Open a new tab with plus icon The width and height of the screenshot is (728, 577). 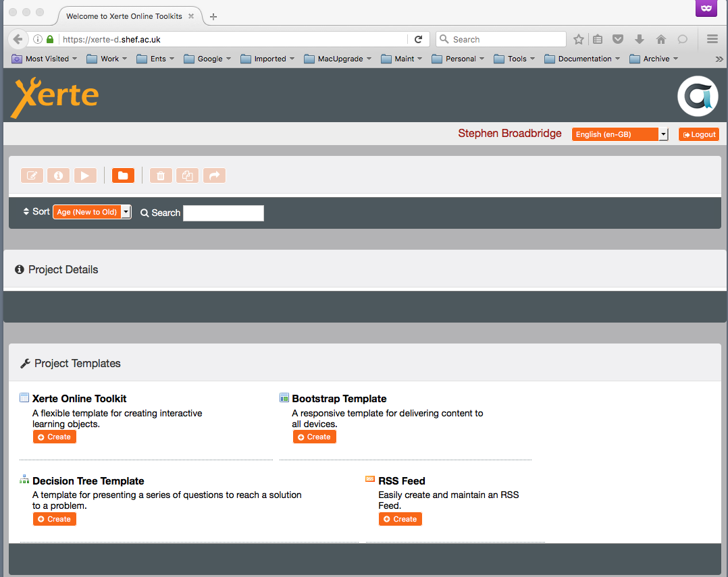pos(213,17)
